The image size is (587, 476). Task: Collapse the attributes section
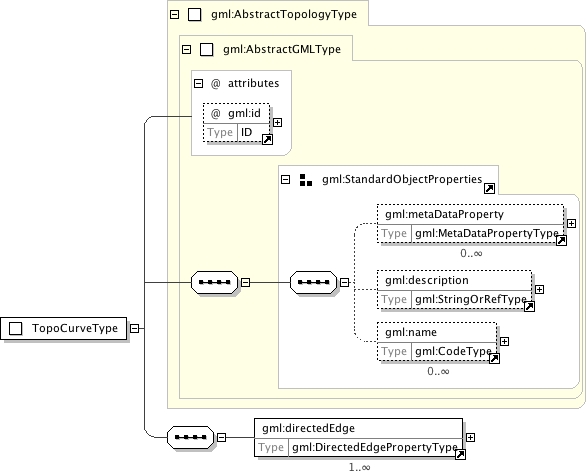click(198, 83)
